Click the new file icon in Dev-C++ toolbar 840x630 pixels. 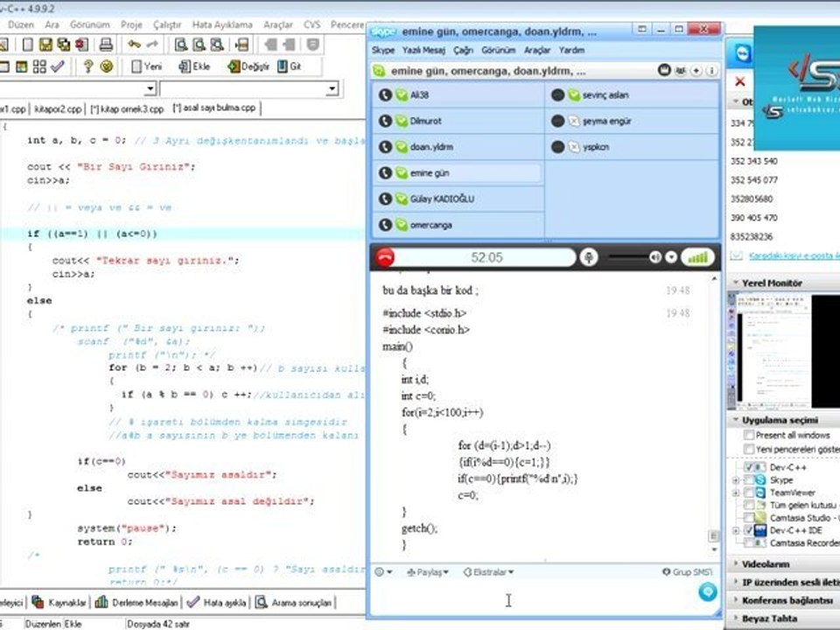pyautogui.click(x=27, y=45)
